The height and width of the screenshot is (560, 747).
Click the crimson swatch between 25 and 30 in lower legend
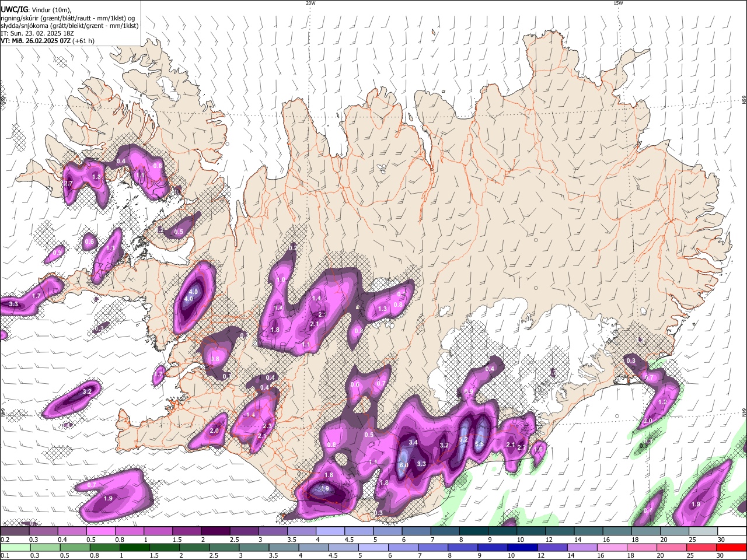pyautogui.click(x=702, y=547)
